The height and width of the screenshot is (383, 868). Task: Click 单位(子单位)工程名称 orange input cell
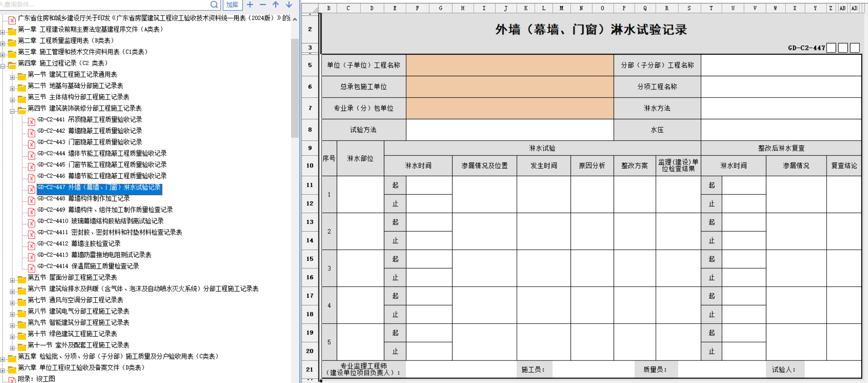(x=510, y=65)
